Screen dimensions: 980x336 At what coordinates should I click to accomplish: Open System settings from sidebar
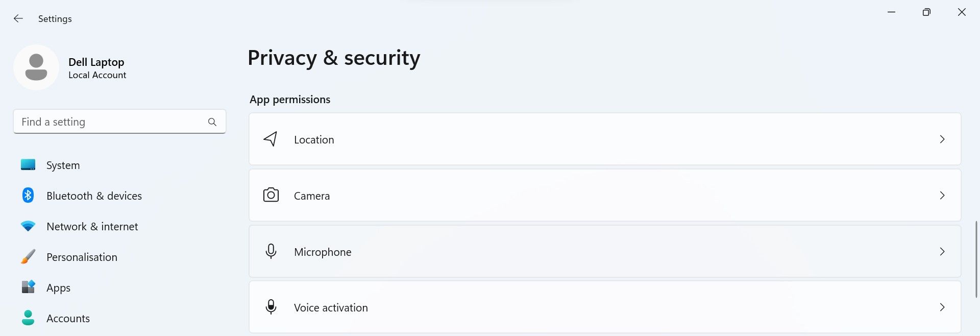(63, 165)
